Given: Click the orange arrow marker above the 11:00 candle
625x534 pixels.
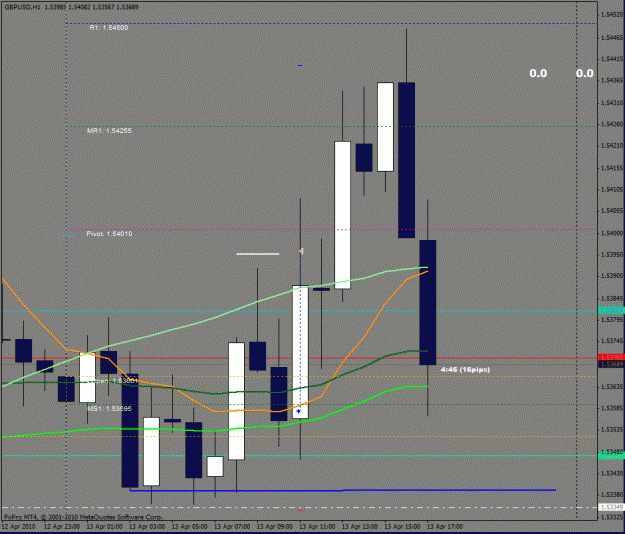Looking at the screenshot, I should click(301, 251).
